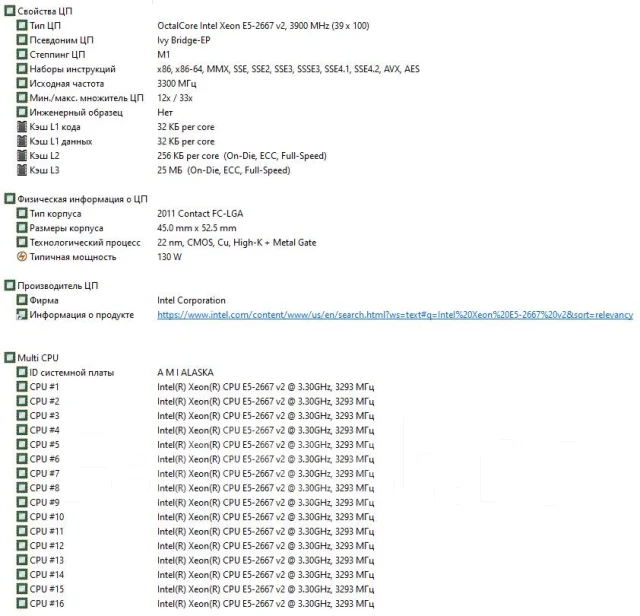Select the CPU #13 row label

tap(47, 560)
